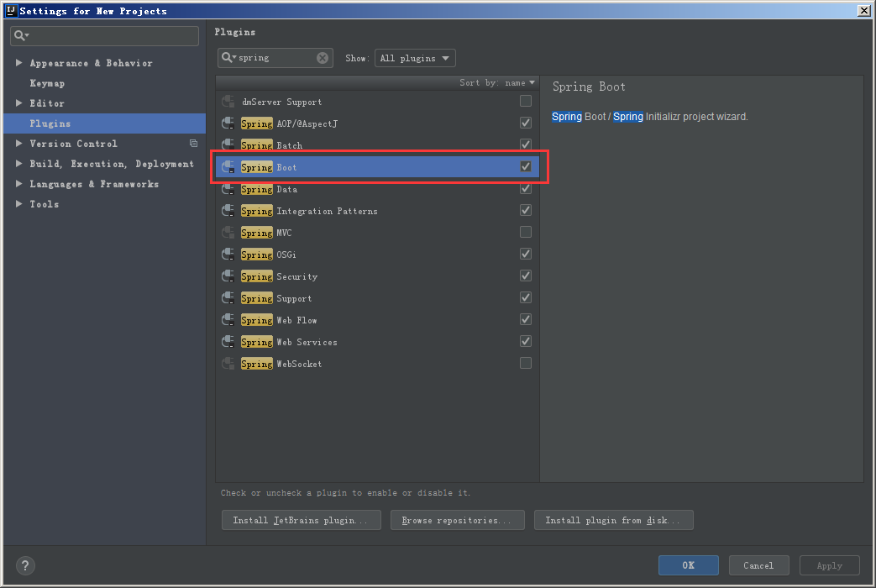876x588 pixels.
Task: Click Install plugin from disk button
Action: point(613,520)
